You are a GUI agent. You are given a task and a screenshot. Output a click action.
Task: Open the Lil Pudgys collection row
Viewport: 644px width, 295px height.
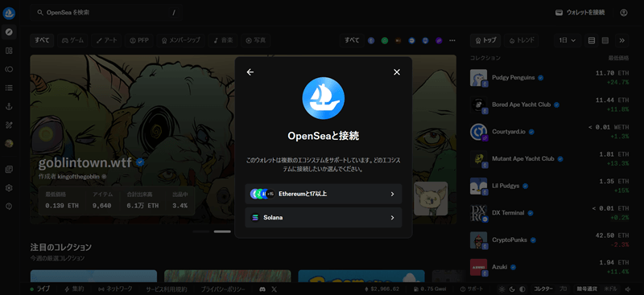pos(549,186)
